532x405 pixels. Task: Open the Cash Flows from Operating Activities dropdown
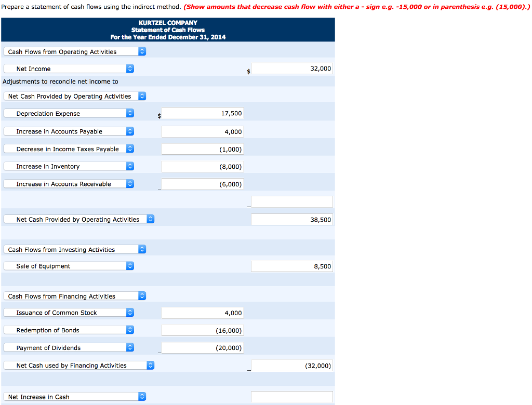(x=75, y=51)
